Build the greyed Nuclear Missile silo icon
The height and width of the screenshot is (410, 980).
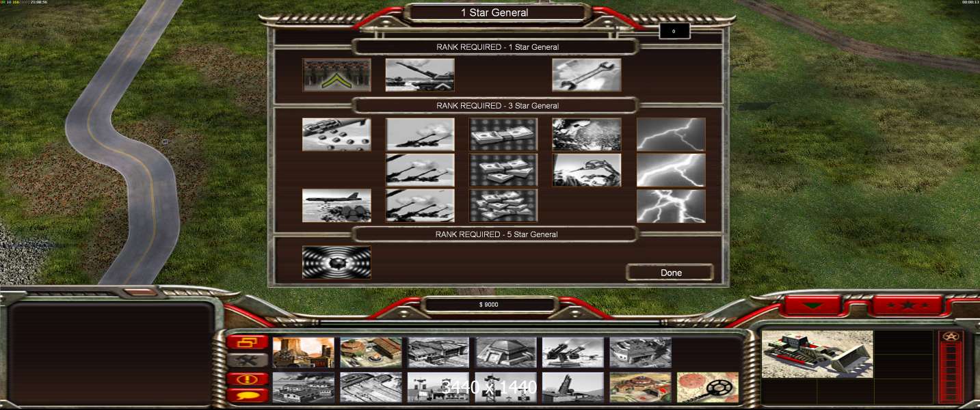click(x=573, y=387)
